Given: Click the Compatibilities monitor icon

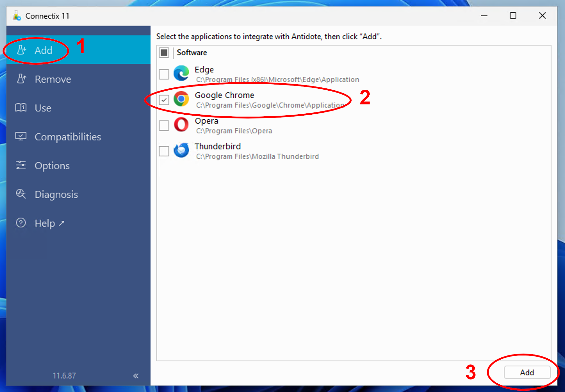Looking at the screenshot, I should tap(21, 136).
